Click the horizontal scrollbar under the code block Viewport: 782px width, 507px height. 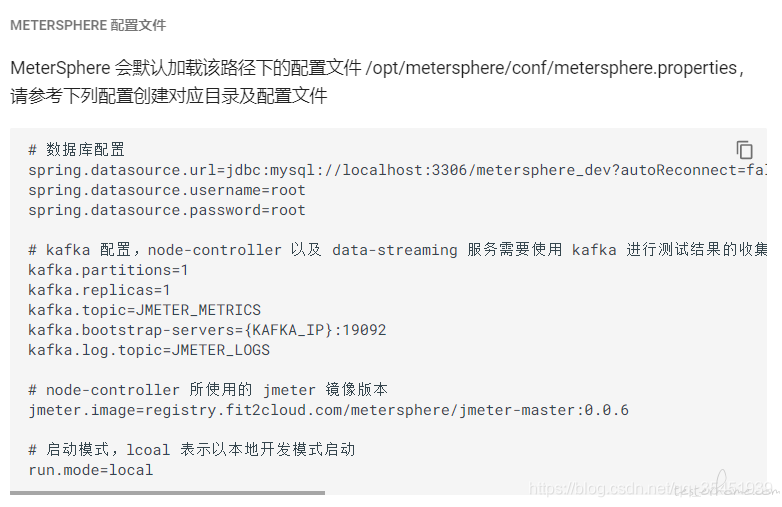pos(167,493)
